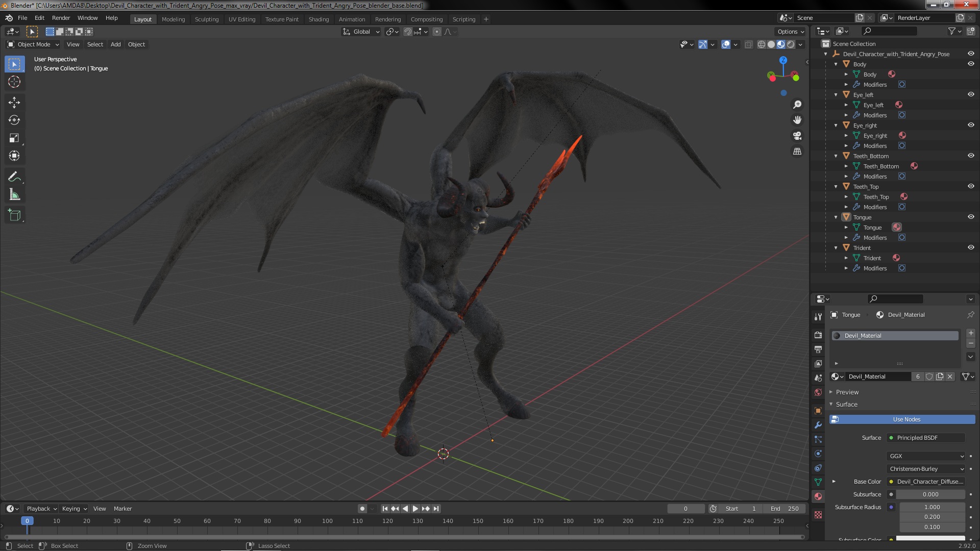Open the Options dropdown
980x551 pixels.
click(791, 32)
